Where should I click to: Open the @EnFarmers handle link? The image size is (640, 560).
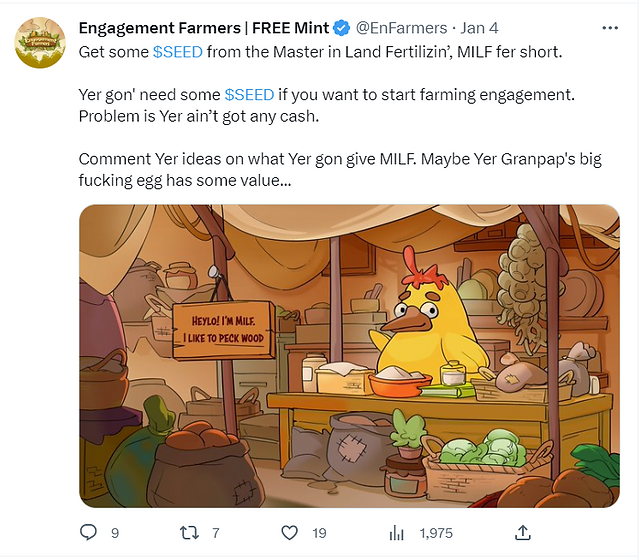(x=401, y=28)
